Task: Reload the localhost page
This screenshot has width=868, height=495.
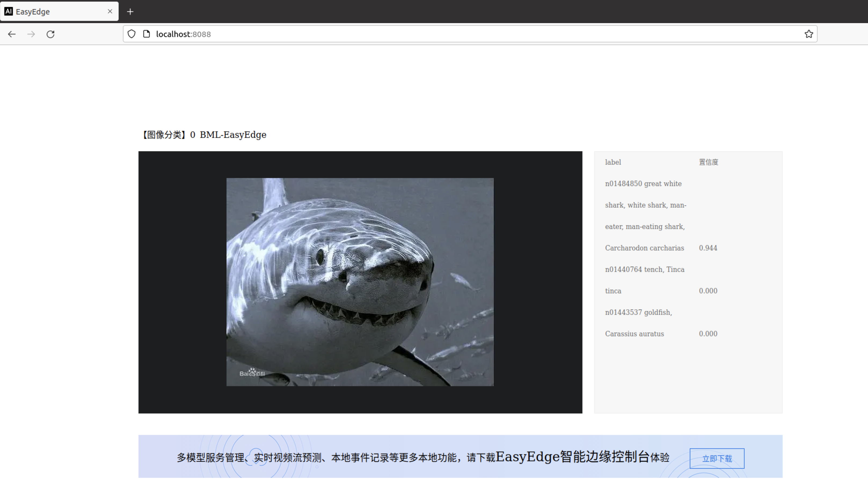Action: pyautogui.click(x=50, y=34)
